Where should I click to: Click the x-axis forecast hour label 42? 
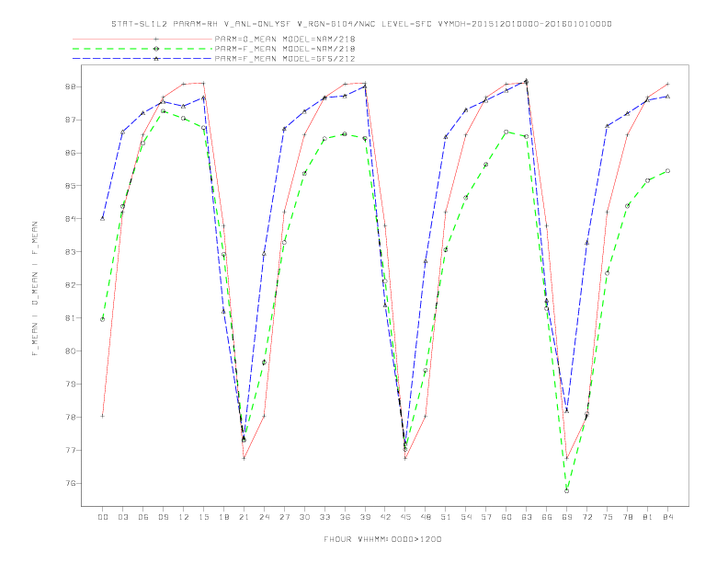coord(385,517)
